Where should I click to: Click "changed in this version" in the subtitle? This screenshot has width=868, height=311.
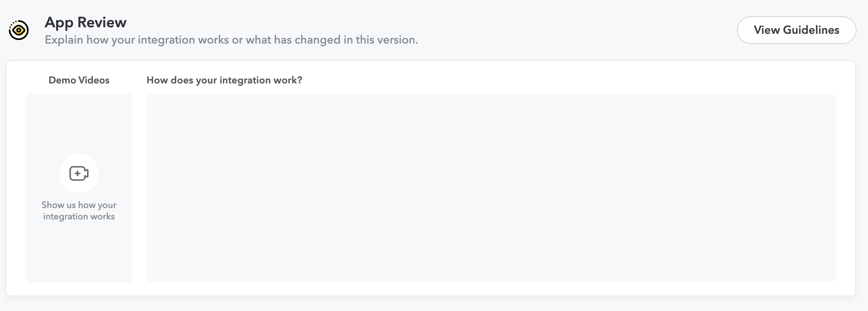(356, 40)
